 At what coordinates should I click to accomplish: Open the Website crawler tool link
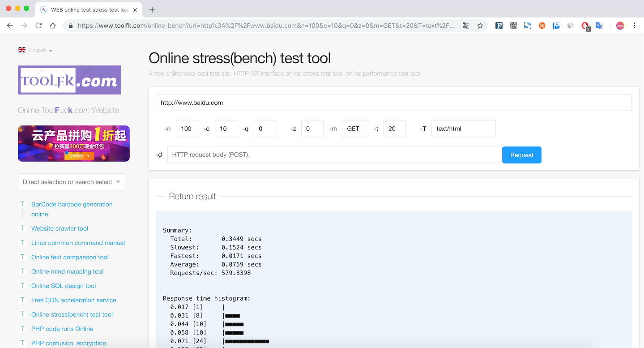click(60, 228)
